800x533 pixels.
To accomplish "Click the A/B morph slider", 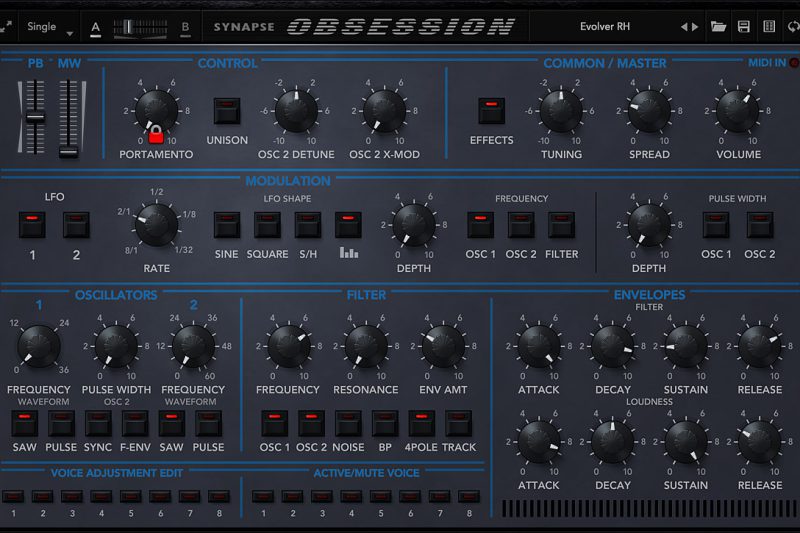I will [140, 27].
